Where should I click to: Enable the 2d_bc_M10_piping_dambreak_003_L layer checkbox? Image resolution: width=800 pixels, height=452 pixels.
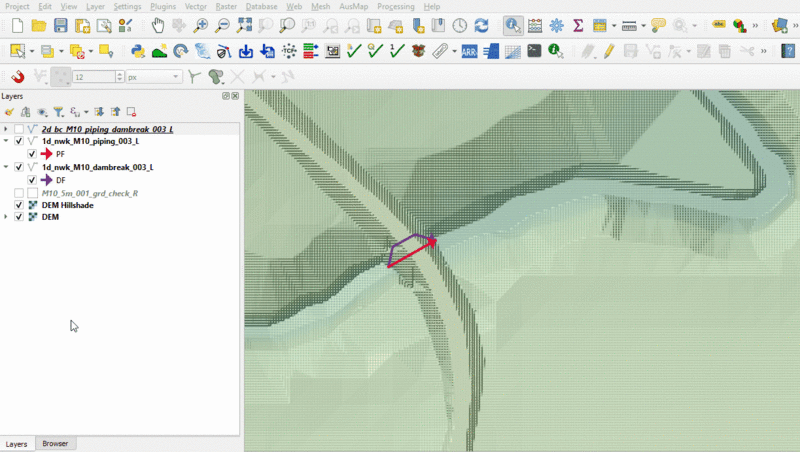coord(19,129)
